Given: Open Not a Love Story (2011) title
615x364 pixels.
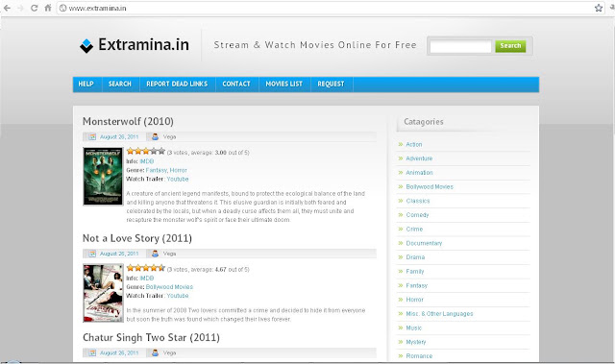Looking at the screenshot, I should point(137,238).
